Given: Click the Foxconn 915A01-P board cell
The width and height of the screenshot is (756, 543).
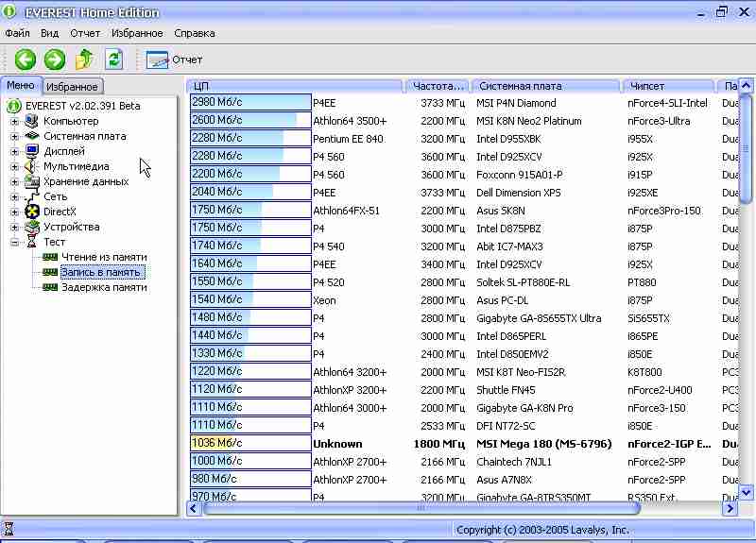Looking at the screenshot, I should [519, 175].
